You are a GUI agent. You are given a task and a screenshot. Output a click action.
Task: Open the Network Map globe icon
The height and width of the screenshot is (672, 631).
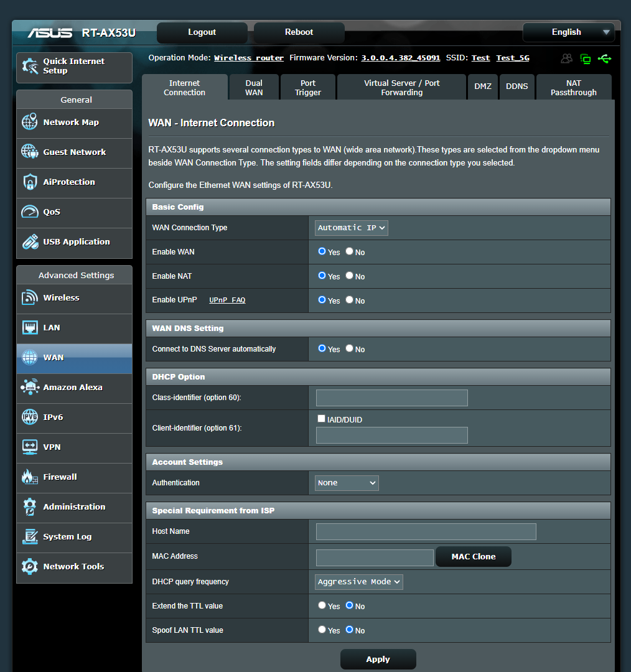click(x=30, y=122)
